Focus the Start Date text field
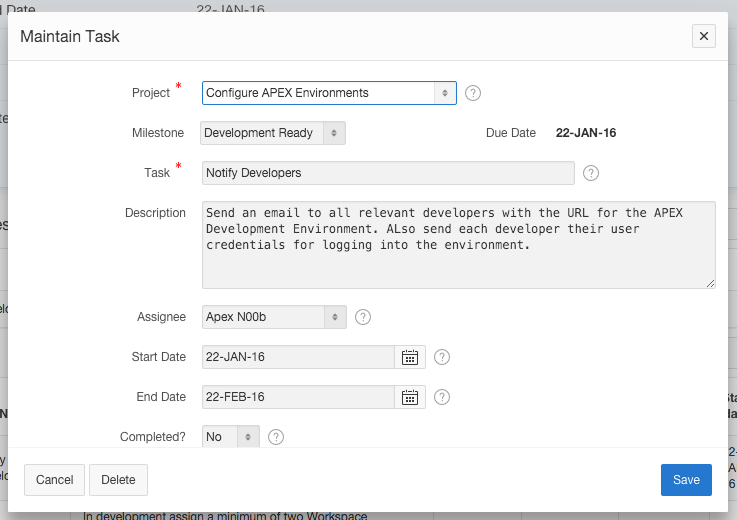The width and height of the screenshot is (737, 520). pos(298,357)
